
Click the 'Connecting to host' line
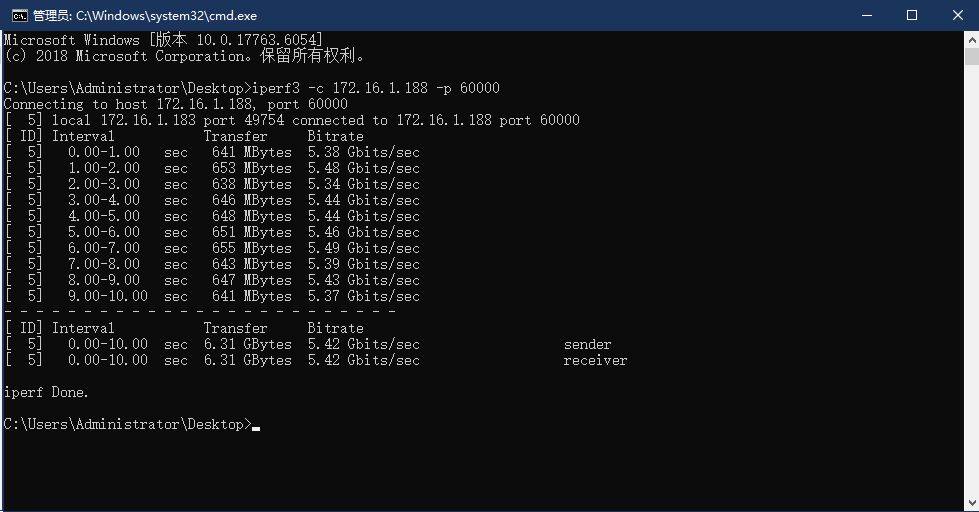point(176,104)
